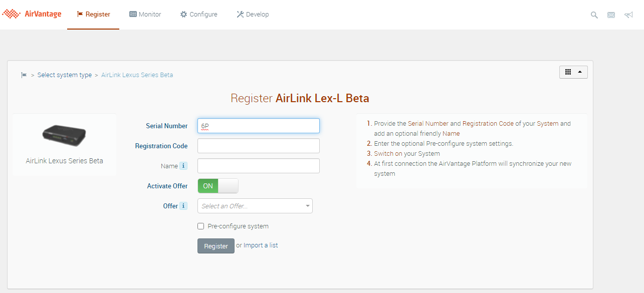The width and height of the screenshot is (644, 293).
Task: Follow the Select system type breadcrumb
Action: (65, 75)
